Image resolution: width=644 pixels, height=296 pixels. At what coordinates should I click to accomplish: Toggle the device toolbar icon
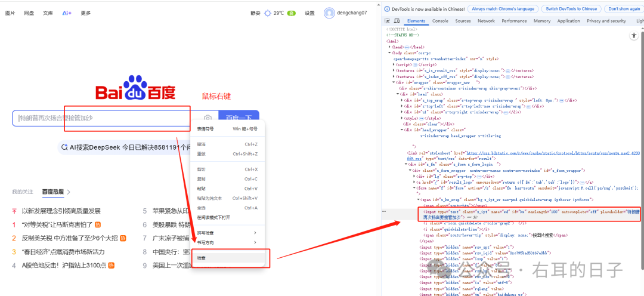click(x=397, y=21)
